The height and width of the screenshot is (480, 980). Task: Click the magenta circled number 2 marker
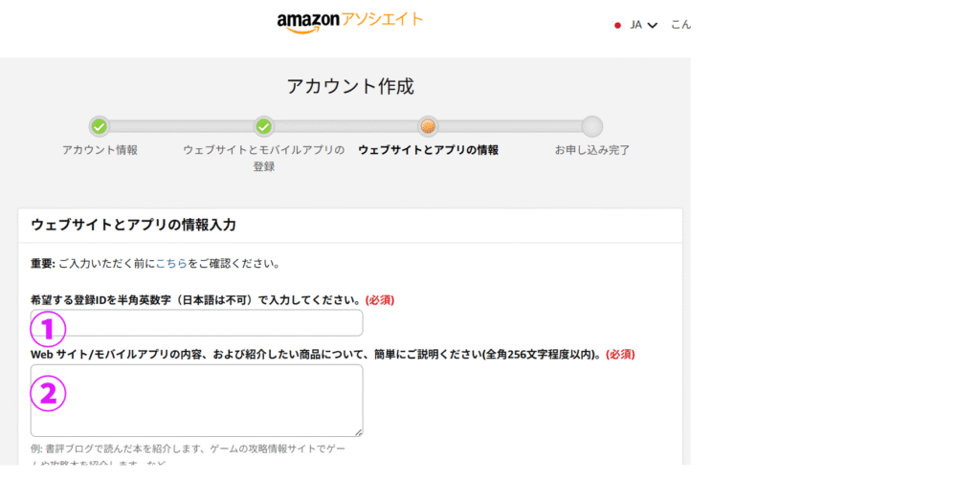pos(49,392)
